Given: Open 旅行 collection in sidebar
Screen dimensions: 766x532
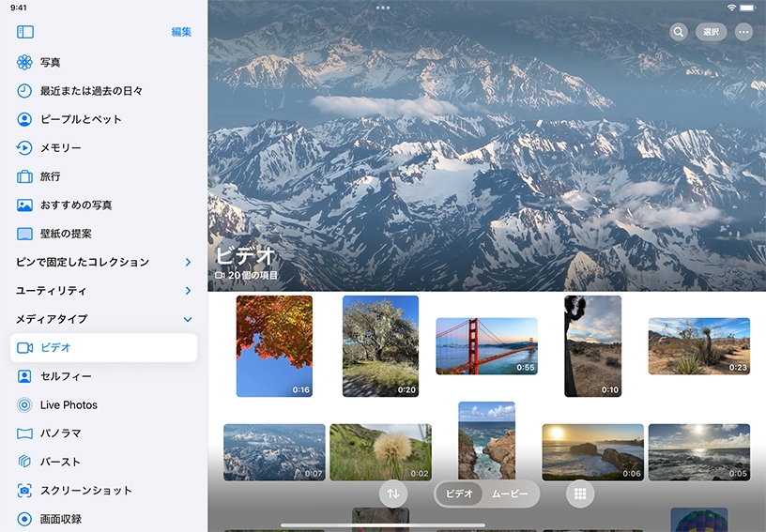Looking at the screenshot, I should click(51, 176).
